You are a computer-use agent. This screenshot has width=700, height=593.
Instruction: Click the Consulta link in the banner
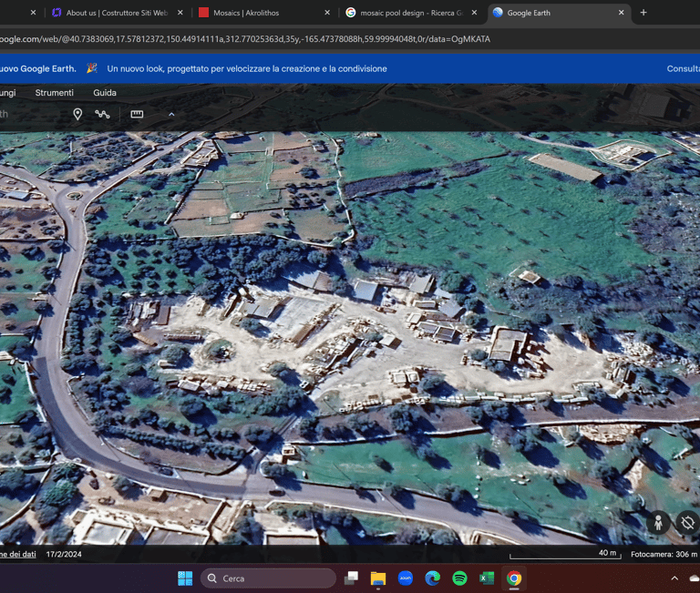pos(683,68)
